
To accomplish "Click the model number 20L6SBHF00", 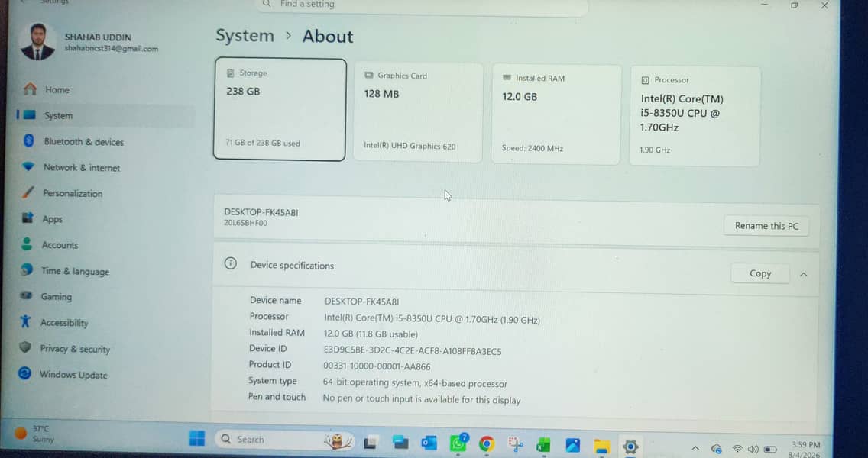I will (246, 223).
